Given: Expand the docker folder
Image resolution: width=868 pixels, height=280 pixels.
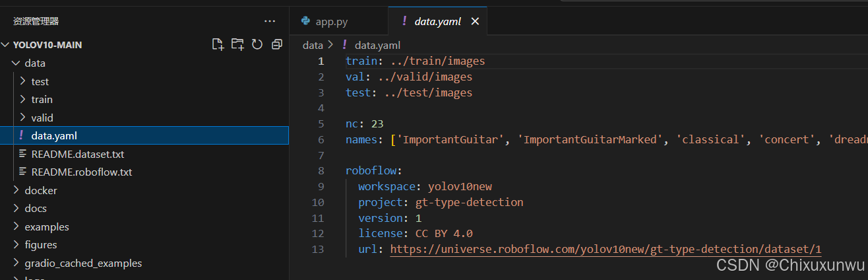Looking at the screenshot, I should tap(16, 190).
